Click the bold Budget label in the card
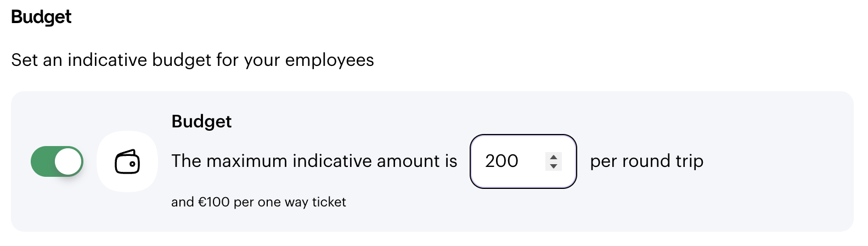The image size is (868, 246). tap(201, 121)
